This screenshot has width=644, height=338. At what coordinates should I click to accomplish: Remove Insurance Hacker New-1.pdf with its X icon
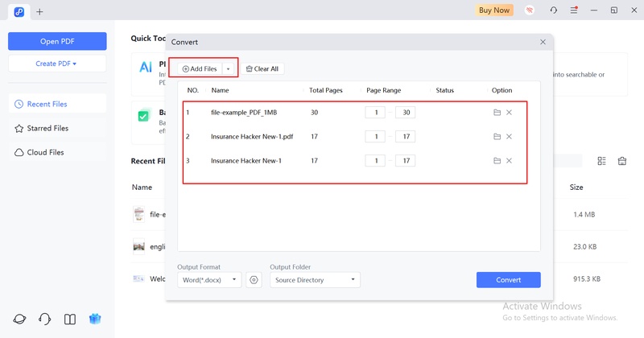pos(510,136)
